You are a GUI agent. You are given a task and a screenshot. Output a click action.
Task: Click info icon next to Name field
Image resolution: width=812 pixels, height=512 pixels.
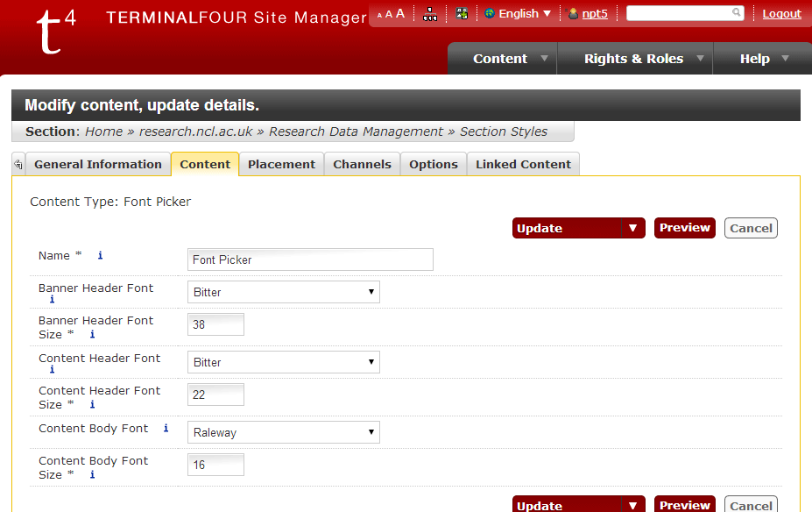pyautogui.click(x=100, y=256)
